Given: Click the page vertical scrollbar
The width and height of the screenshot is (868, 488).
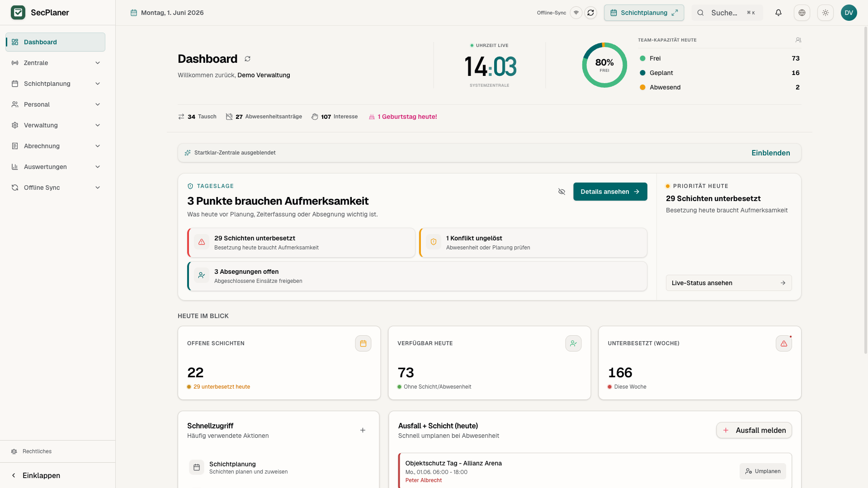Looking at the screenshot, I should pos(865,190).
